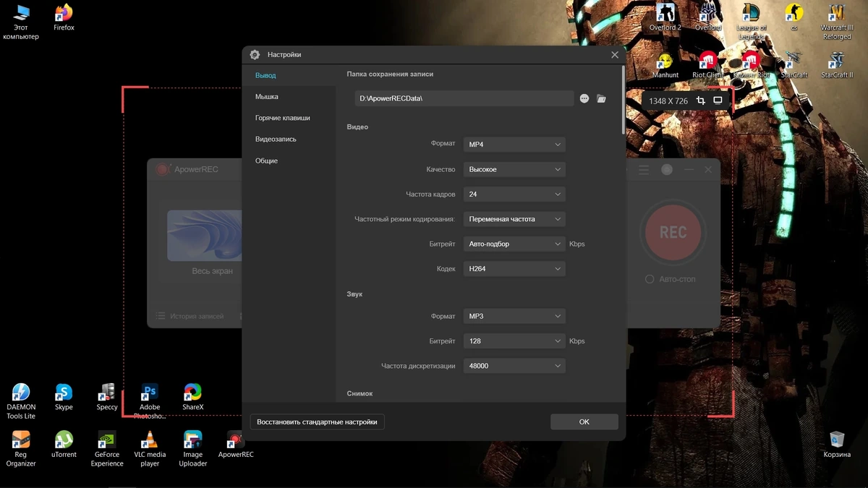This screenshot has width=868, height=488.
Task: Launch the ShareX desktop shortcut
Action: pos(192,398)
